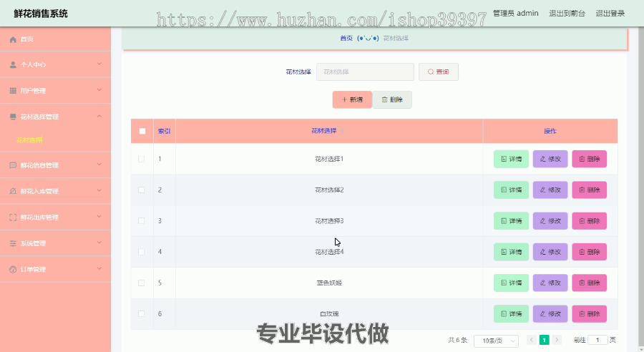Click 删除 for 花材选择4

(x=590, y=252)
